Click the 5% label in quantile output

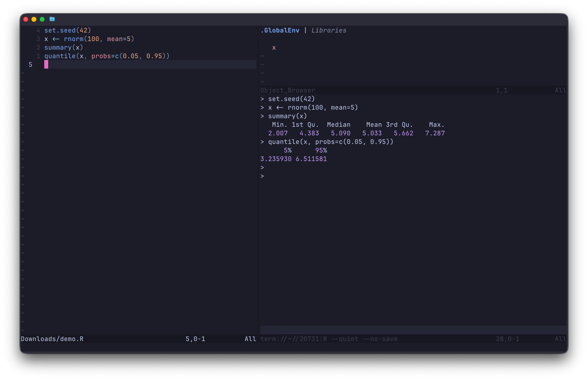click(288, 150)
